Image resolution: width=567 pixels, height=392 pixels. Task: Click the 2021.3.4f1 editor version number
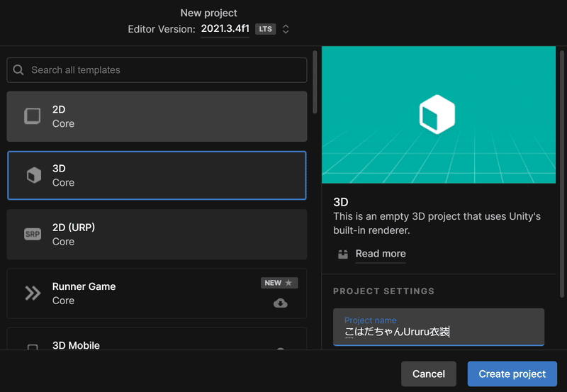[225, 30]
